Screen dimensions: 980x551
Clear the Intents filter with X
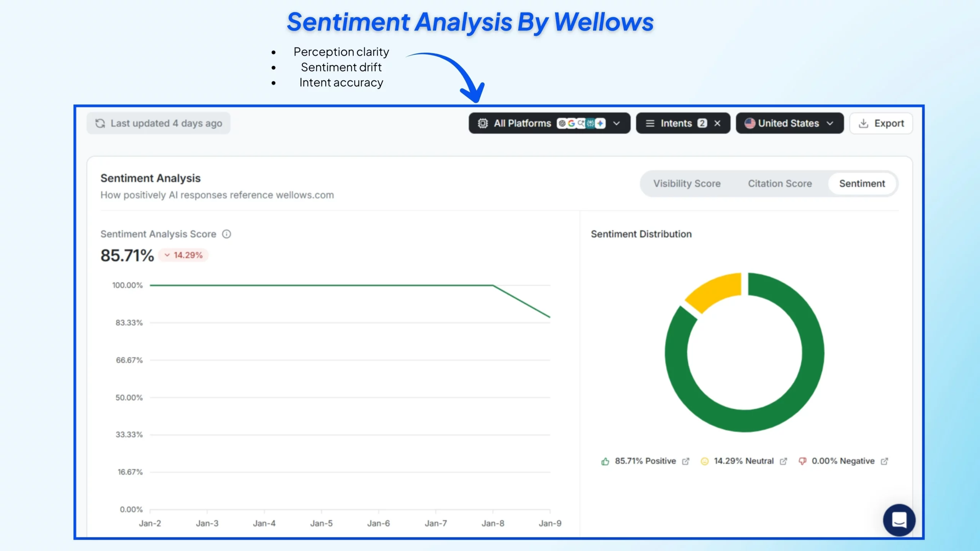pyautogui.click(x=717, y=123)
